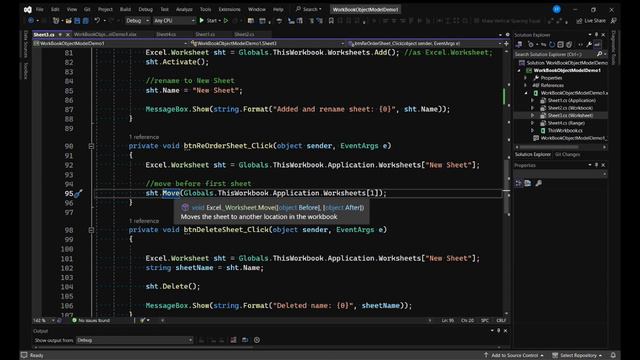Collapse the btnReOrderSheet_Click method outline
Image resolution: width=640 pixels, height=360 pixels.
(x=91, y=146)
